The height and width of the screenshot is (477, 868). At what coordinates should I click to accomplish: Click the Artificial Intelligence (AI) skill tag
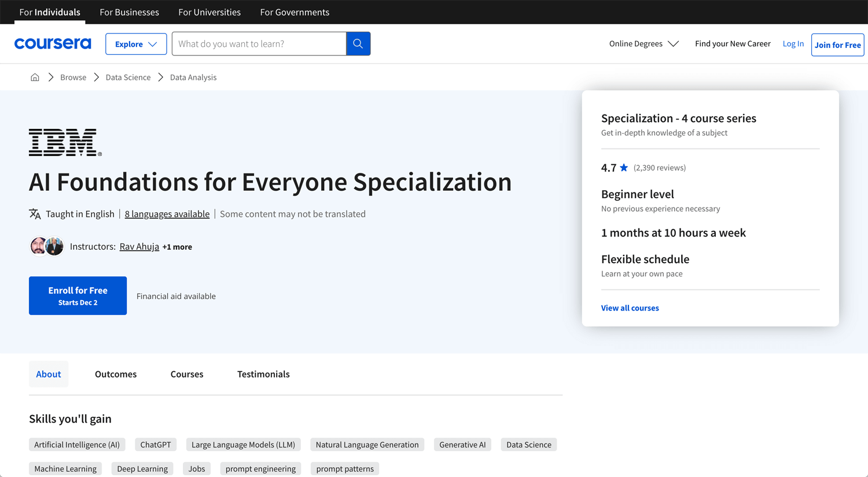tap(77, 445)
